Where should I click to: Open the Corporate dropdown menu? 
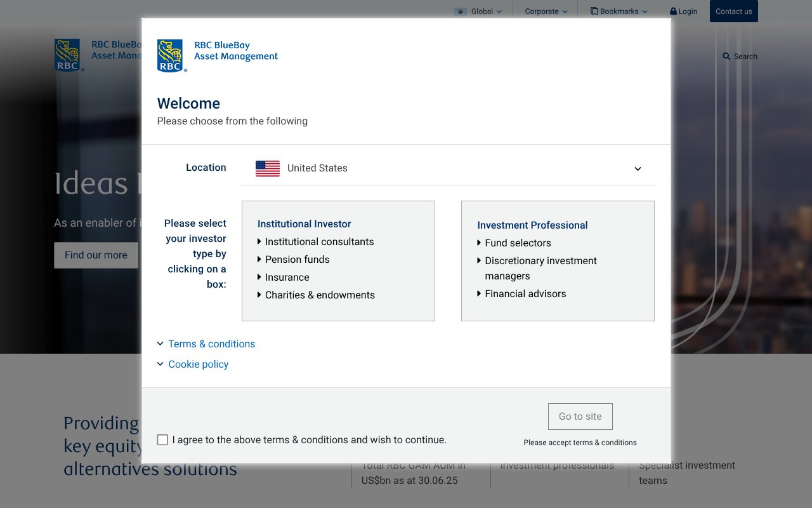point(544,11)
